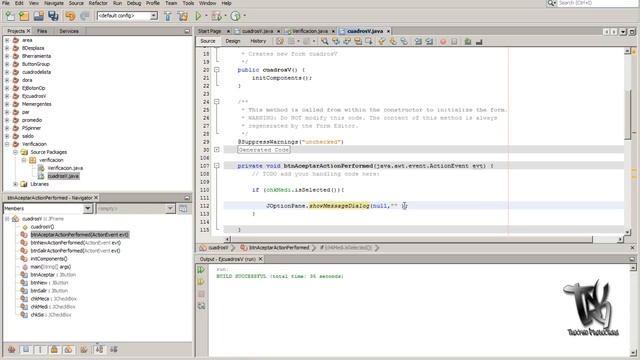Screen dimensions: 640x360
Task: Collapse the cuadrosV constructor fold
Action: [216, 70]
